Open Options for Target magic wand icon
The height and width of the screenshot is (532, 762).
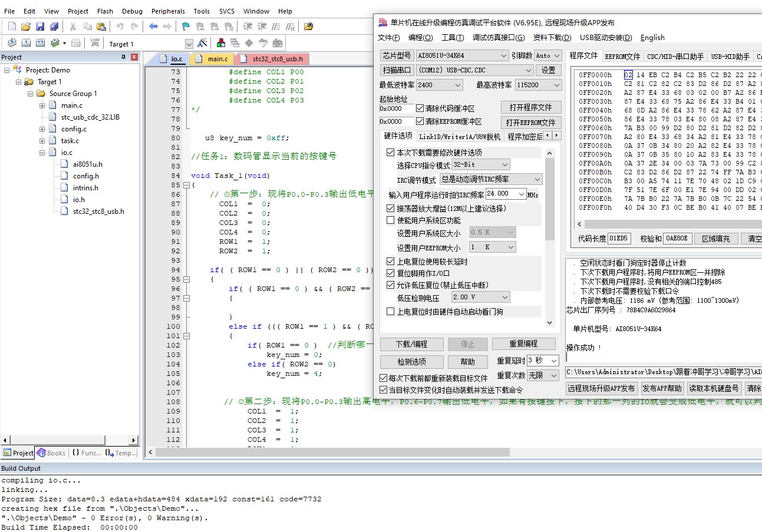(202, 44)
